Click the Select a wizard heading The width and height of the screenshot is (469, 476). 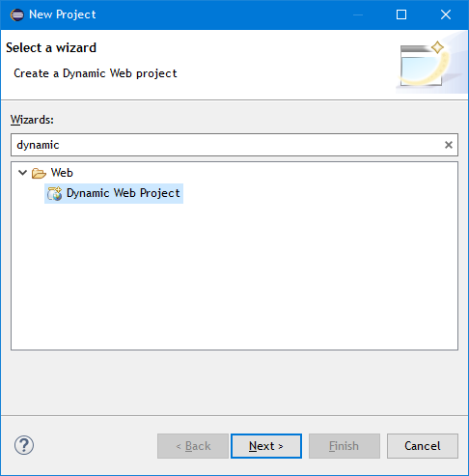pos(51,48)
